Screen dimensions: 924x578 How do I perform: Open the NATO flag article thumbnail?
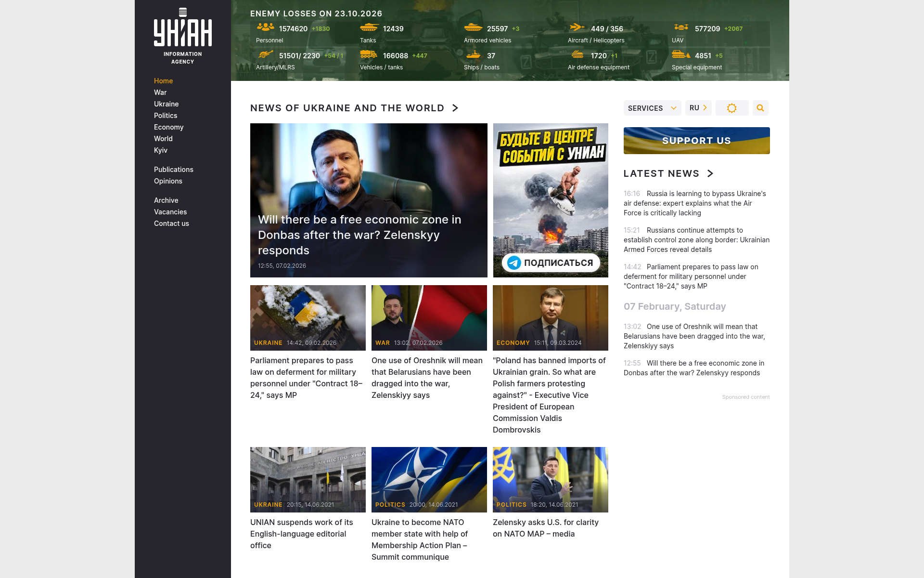pyautogui.click(x=429, y=480)
